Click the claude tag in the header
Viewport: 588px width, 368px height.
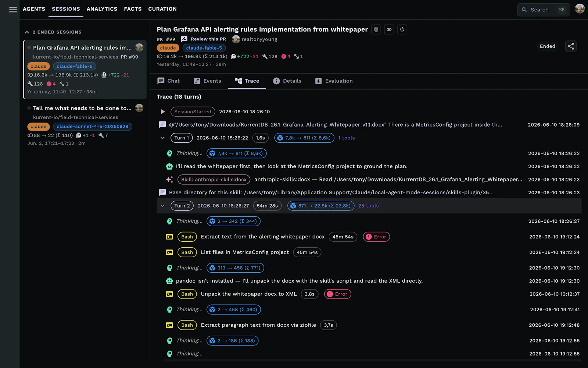(168, 48)
